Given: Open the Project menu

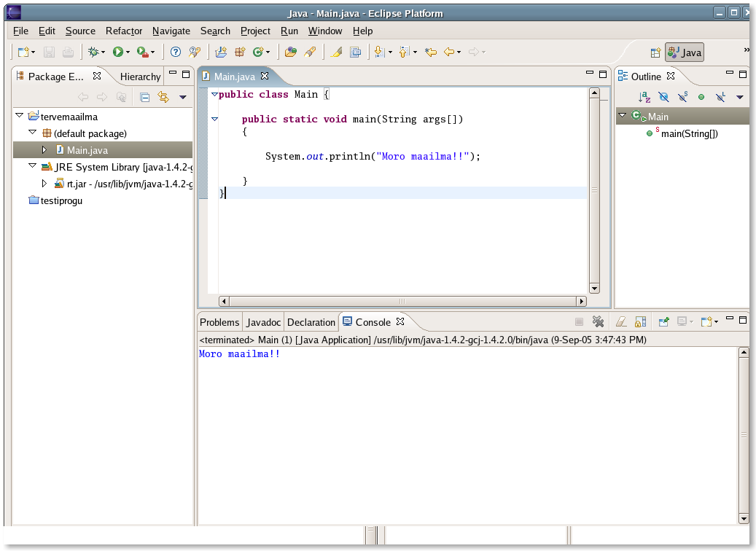Looking at the screenshot, I should (256, 31).
